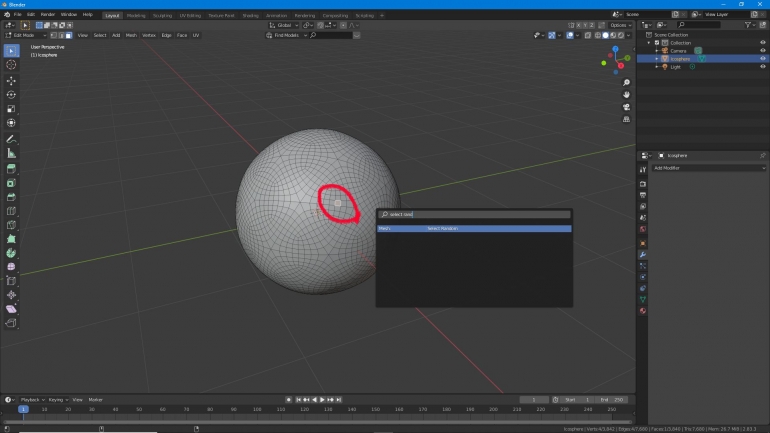Screen dimensions: 770x433
Task: Select the Smooth vertices tool
Action: 11,267
